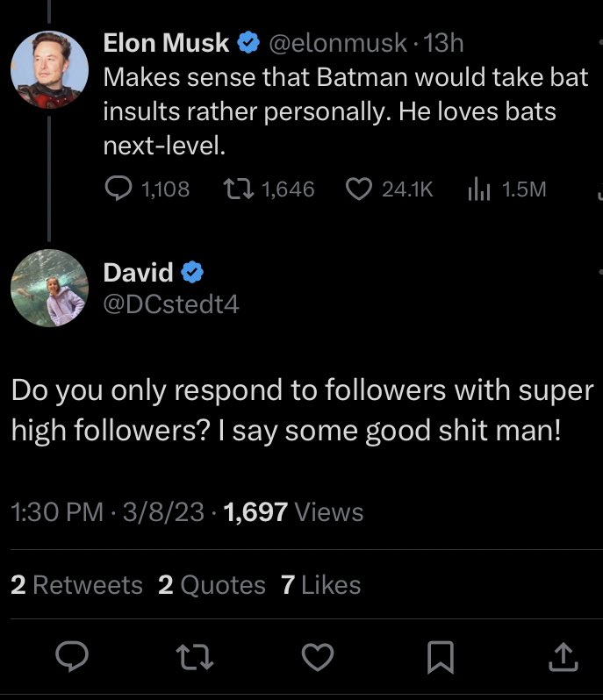This screenshot has height=700, width=603.
Task: Open the Elon Musk display name link
Action: [167, 42]
